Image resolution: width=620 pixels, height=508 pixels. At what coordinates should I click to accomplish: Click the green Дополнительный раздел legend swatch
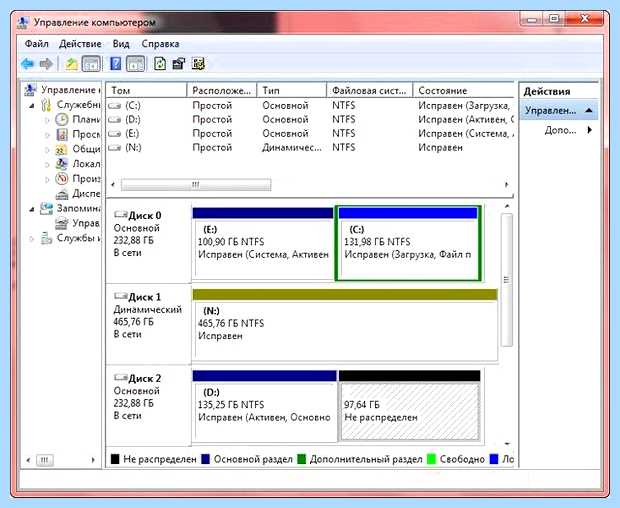301,459
